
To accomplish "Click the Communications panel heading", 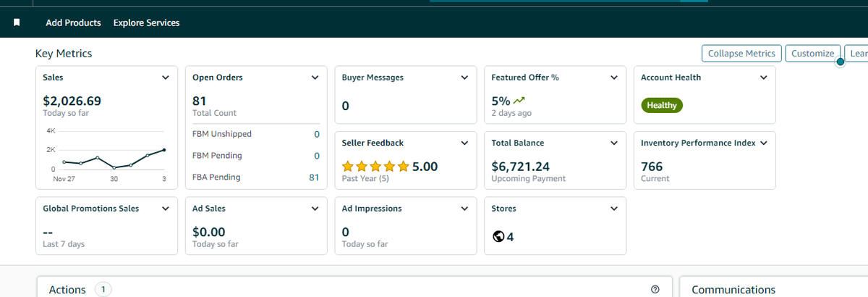I will tap(733, 290).
